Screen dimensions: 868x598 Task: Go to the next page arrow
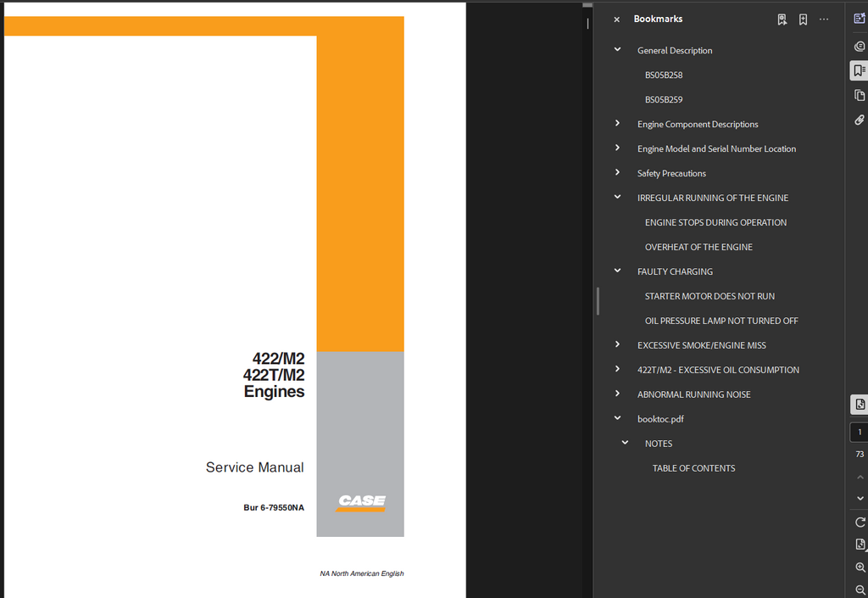click(x=860, y=499)
